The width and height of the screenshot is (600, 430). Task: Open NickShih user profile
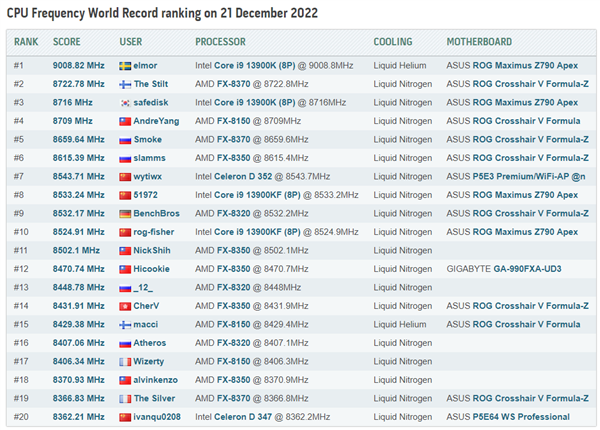[152, 250]
